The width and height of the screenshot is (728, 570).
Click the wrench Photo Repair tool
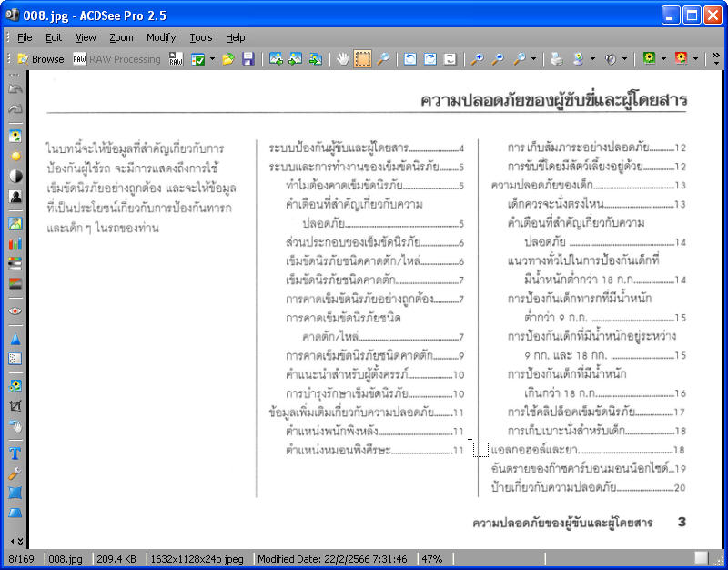[15, 473]
